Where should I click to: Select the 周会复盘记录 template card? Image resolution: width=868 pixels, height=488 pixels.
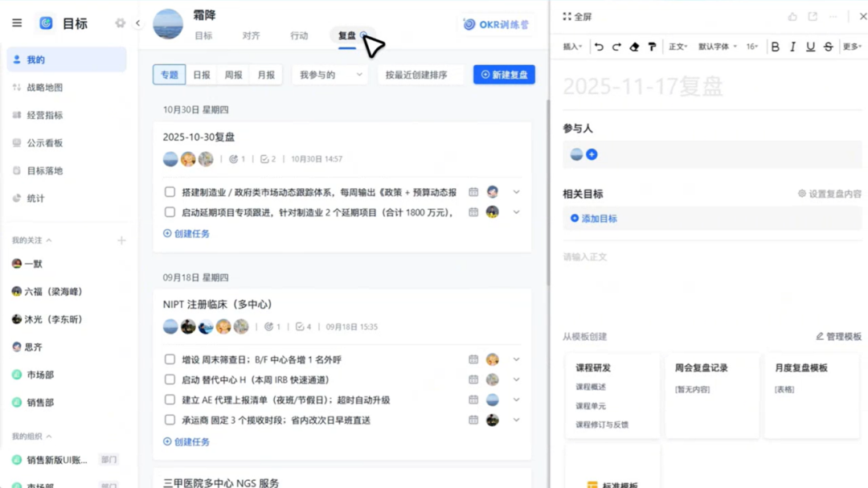(x=712, y=396)
